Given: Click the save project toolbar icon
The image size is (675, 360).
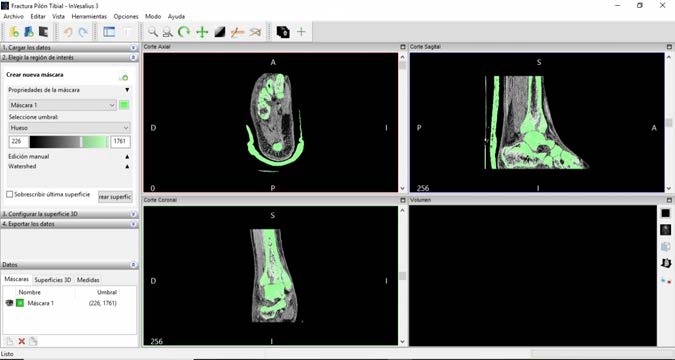Looking at the screenshot, I should [x=43, y=31].
